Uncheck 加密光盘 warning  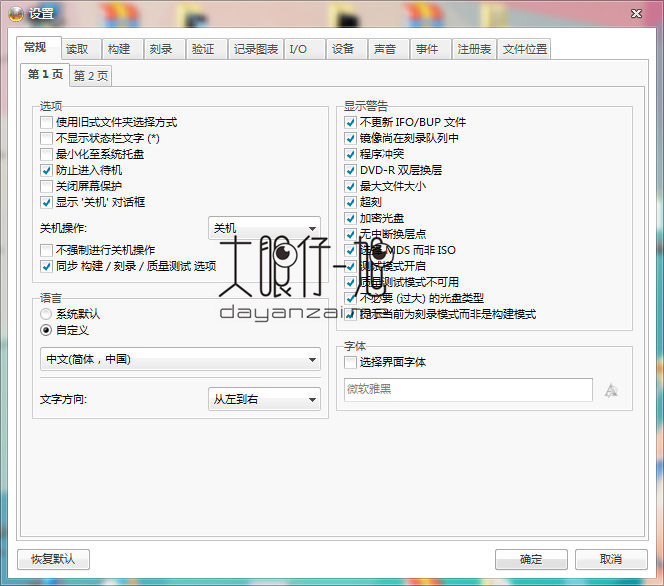click(374, 218)
